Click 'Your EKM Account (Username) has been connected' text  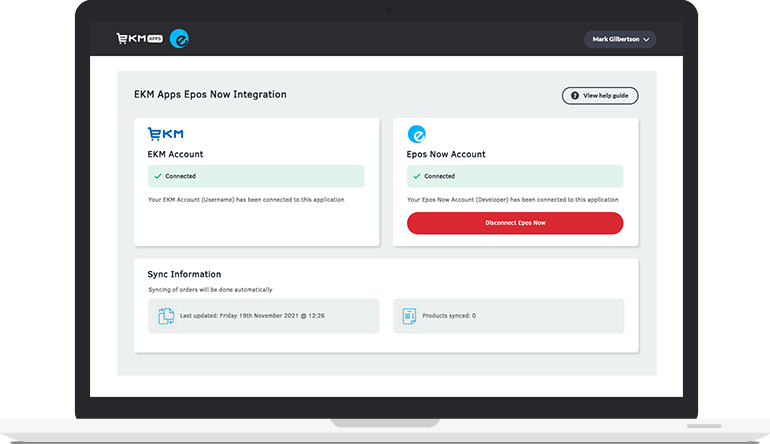(246, 200)
